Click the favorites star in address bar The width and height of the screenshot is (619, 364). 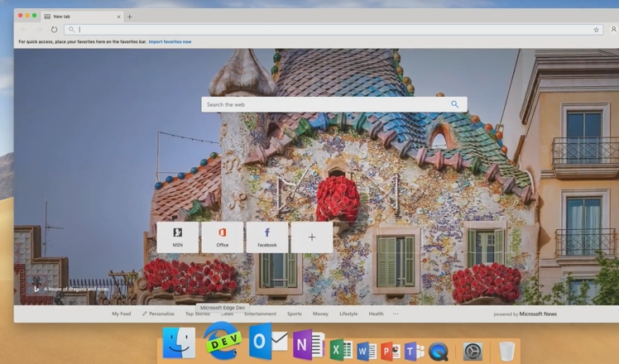pos(596,30)
